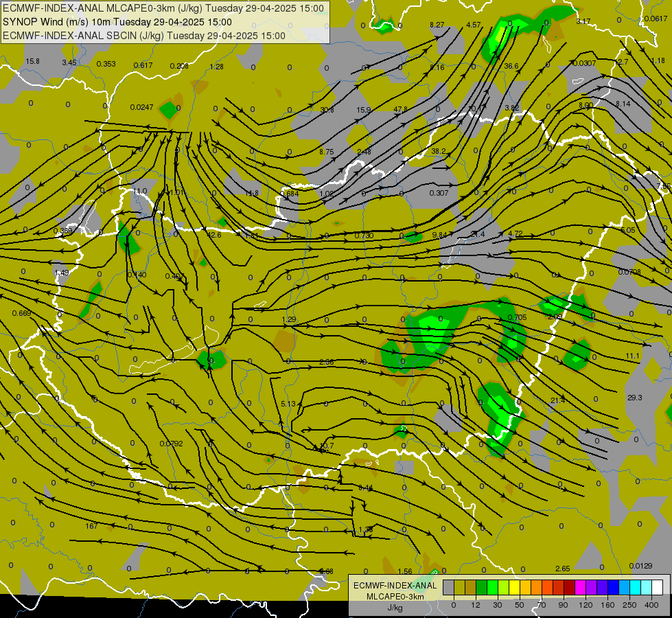Click the yellow legend swatch
The height and width of the screenshot is (618, 672).
coord(515,587)
